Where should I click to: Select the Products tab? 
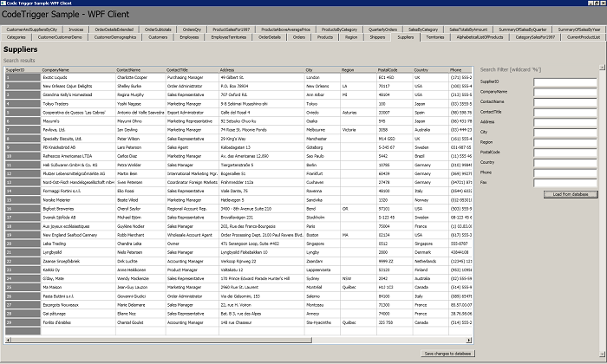coord(325,37)
